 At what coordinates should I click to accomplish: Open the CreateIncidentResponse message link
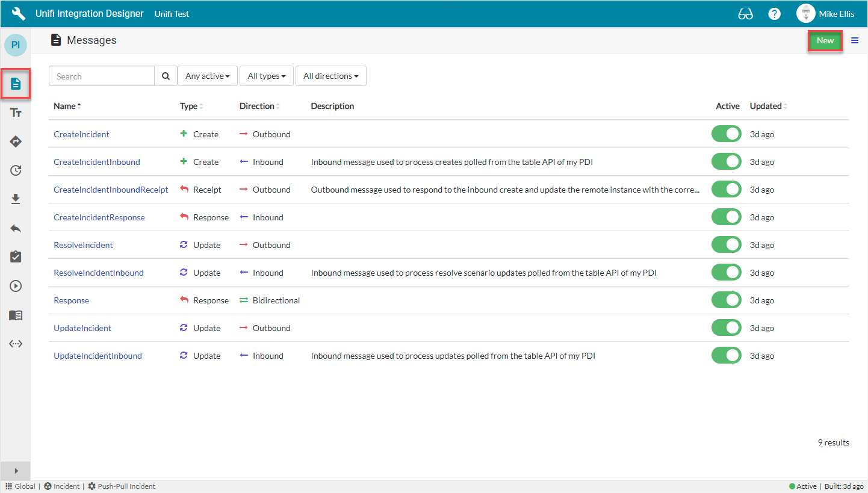point(99,217)
